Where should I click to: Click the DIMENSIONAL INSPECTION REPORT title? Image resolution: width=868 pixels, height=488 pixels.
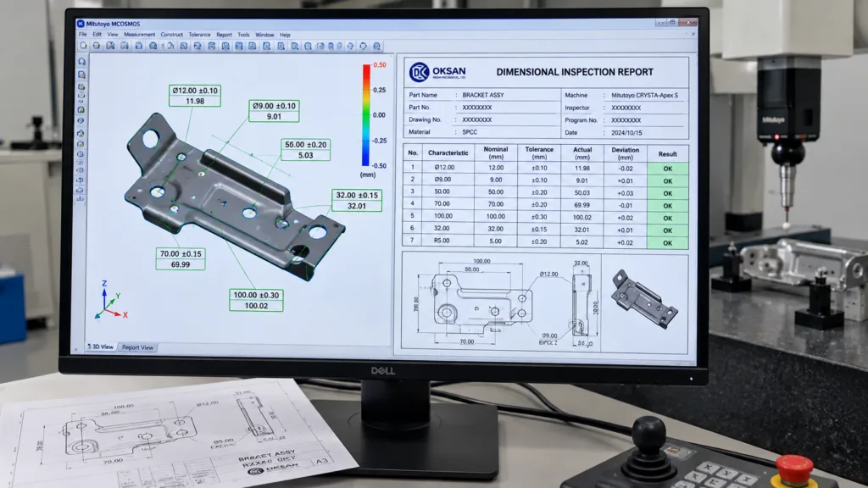click(x=575, y=72)
